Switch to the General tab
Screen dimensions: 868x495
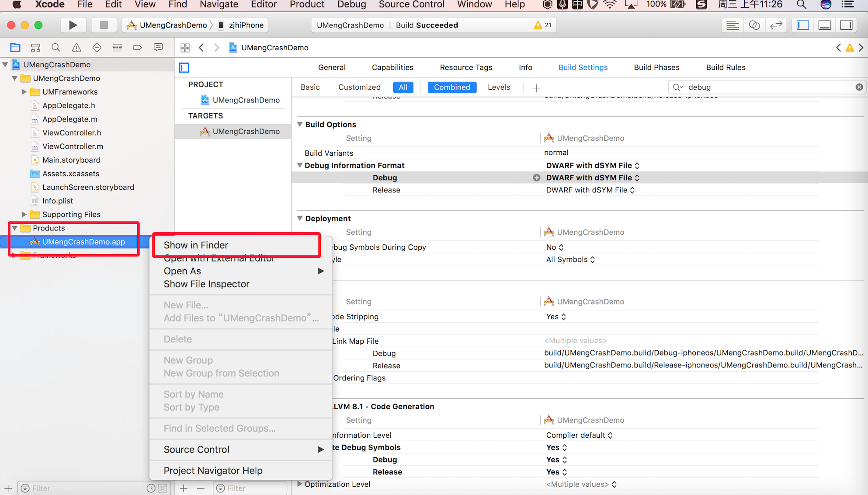[x=332, y=67]
